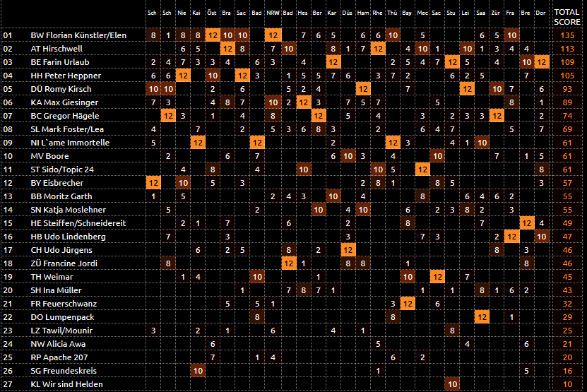Viewport: 587px width, 392px height.
Task: Click the total 93 for Romy Kirsch
Action: click(x=567, y=89)
